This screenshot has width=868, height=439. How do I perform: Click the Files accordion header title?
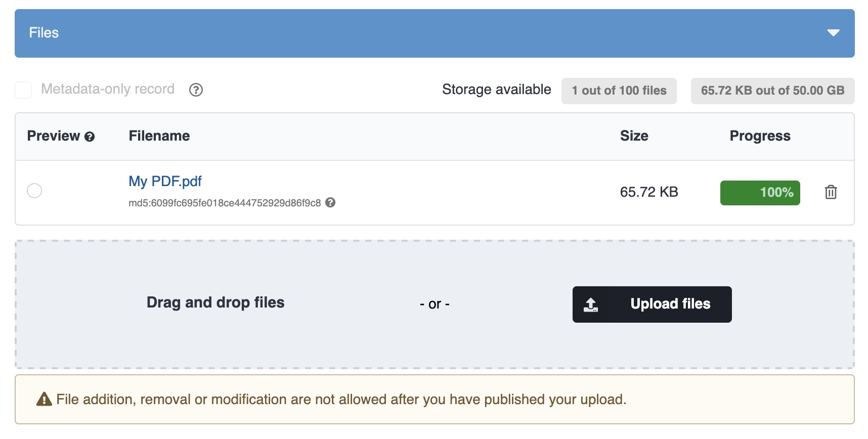[44, 33]
